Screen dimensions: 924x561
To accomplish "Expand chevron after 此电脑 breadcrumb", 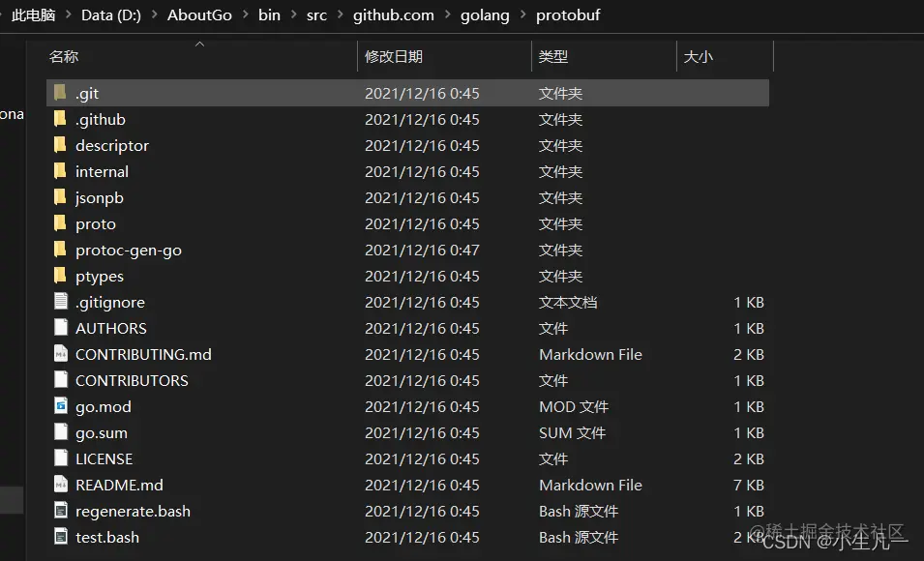I will (x=69, y=15).
